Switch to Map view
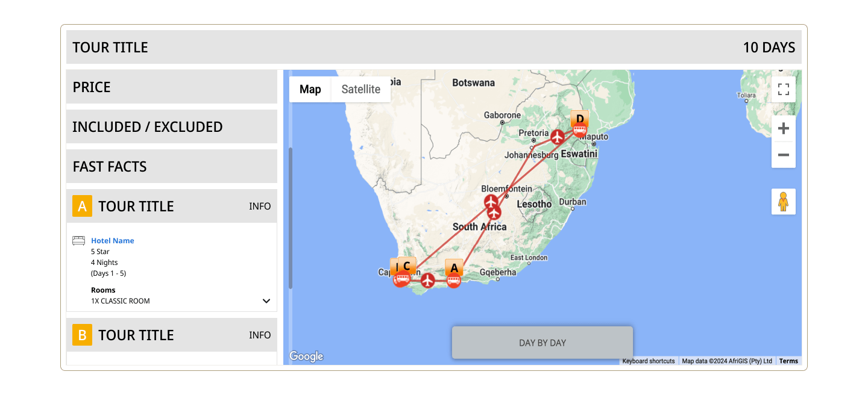 click(x=310, y=89)
